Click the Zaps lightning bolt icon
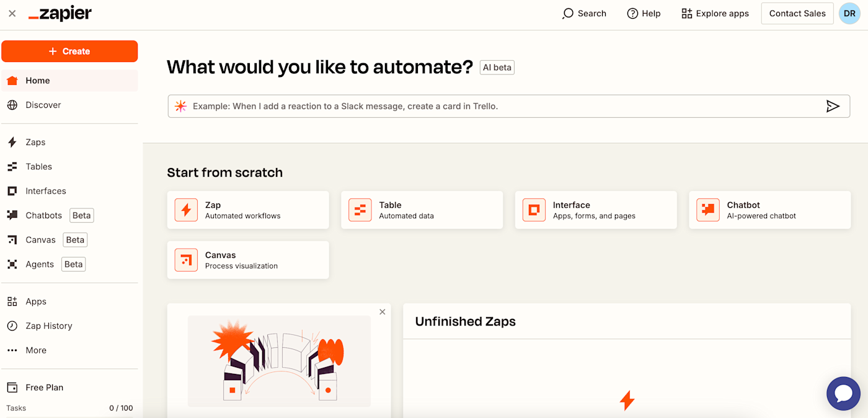868x418 pixels. [12, 142]
